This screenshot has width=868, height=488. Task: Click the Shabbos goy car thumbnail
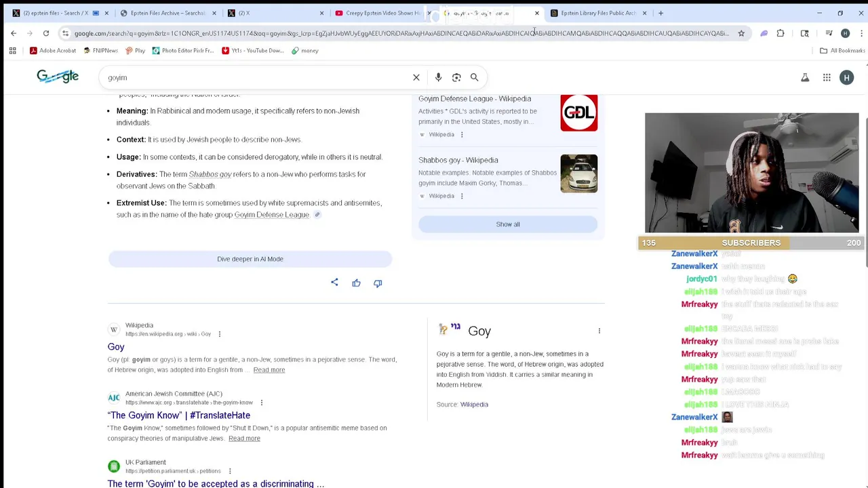[x=579, y=174]
